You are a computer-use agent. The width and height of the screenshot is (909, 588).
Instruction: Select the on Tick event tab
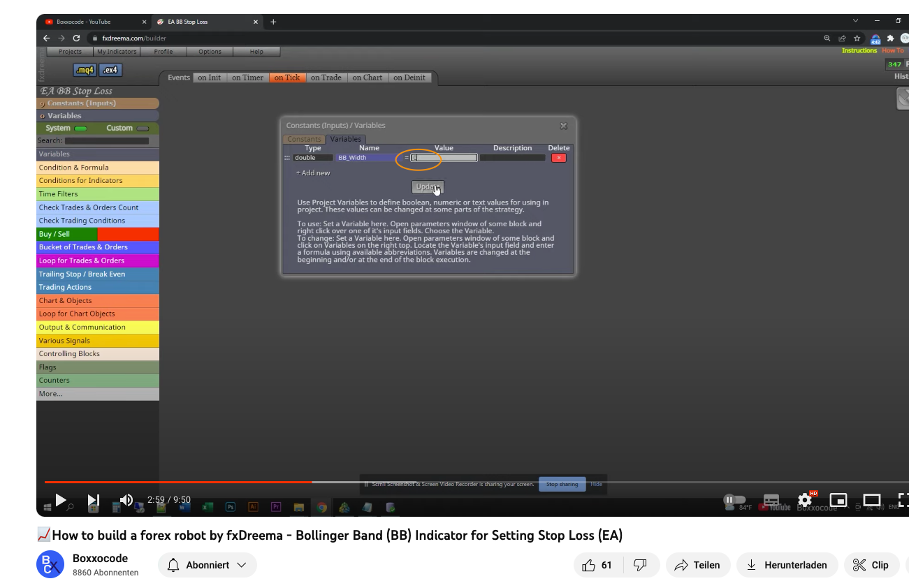tap(287, 78)
